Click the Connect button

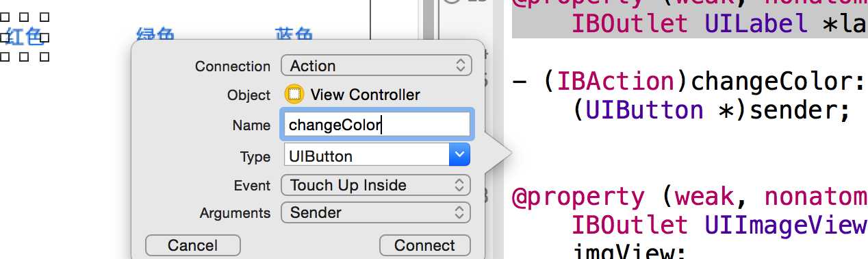click(424, 245)
